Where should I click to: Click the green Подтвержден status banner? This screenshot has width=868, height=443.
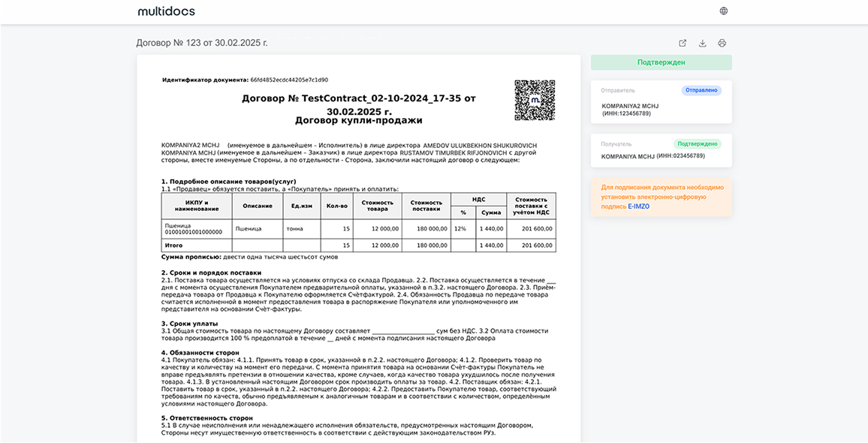coord(661,62)
